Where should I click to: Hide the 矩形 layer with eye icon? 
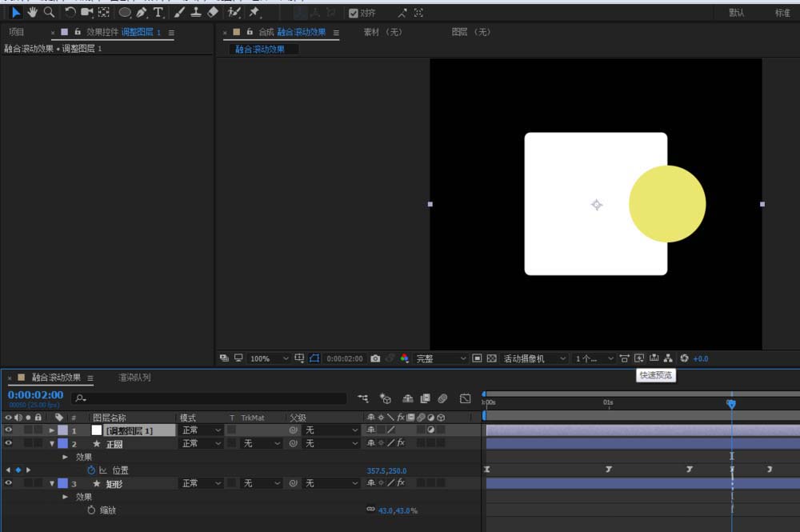click(9, 483)
